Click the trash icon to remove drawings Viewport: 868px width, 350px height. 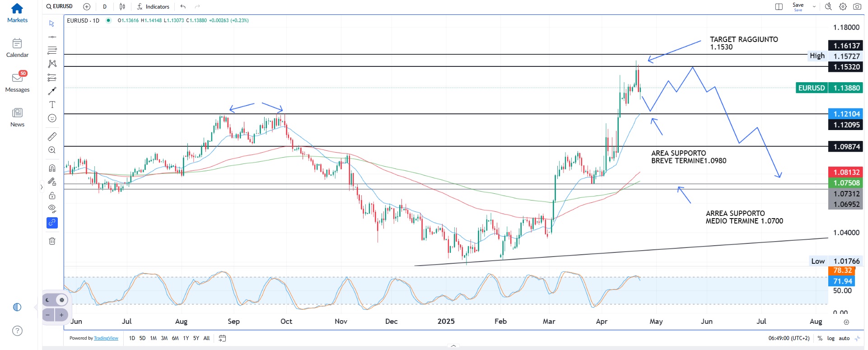coord(52,241)
